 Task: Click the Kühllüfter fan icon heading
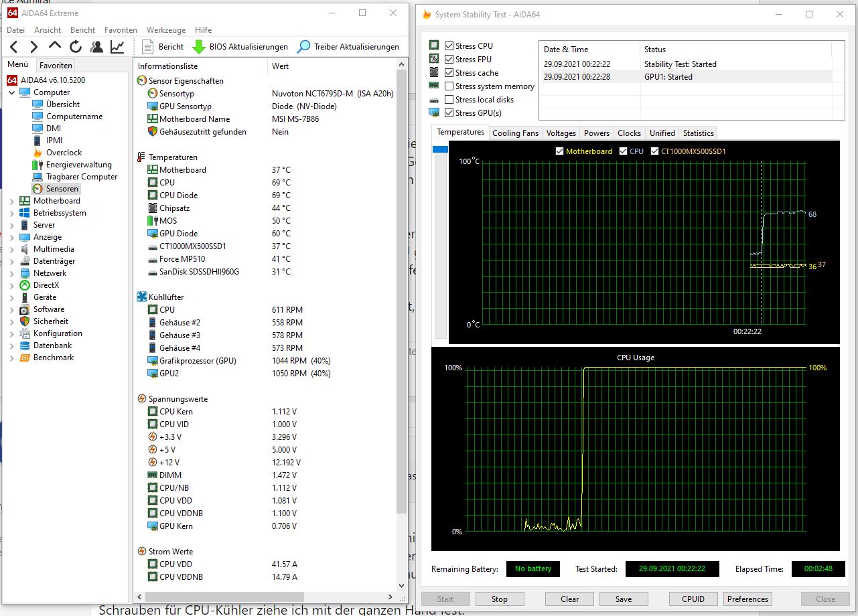coord(141,297)
